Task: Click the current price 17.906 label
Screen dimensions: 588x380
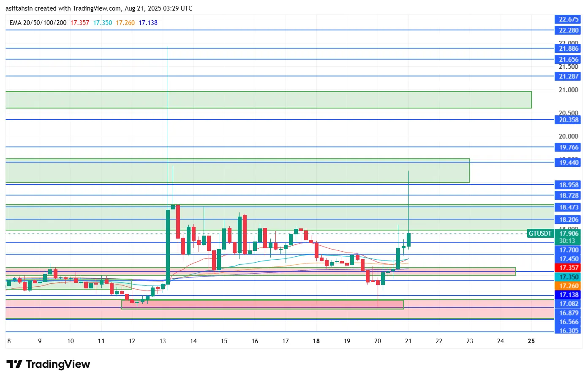Action: click(x=568, y=233)
